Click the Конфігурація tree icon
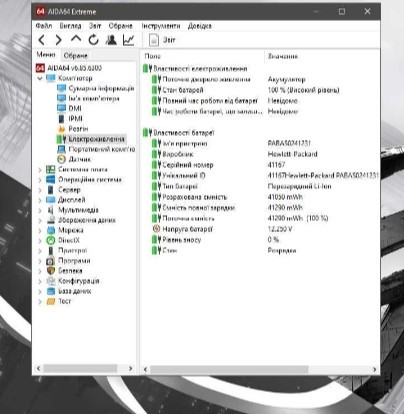The height and width of the screenshot is (414, 404). point(51,281)
